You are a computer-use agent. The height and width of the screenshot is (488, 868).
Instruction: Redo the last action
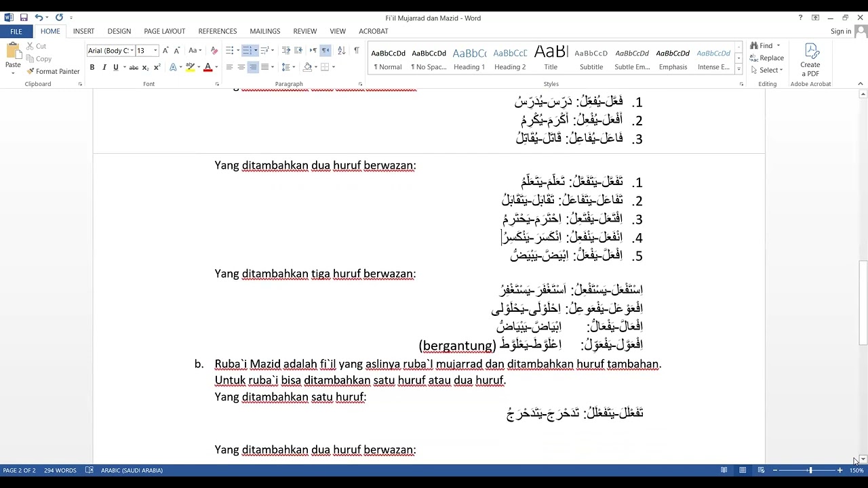click(59, 18)
